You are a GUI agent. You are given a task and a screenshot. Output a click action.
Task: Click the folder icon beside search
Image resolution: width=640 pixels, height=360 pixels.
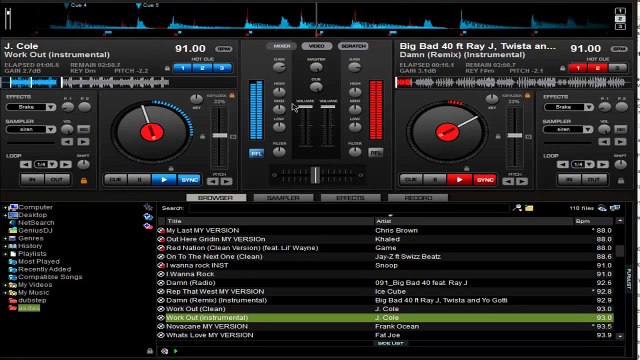[529, 208]
